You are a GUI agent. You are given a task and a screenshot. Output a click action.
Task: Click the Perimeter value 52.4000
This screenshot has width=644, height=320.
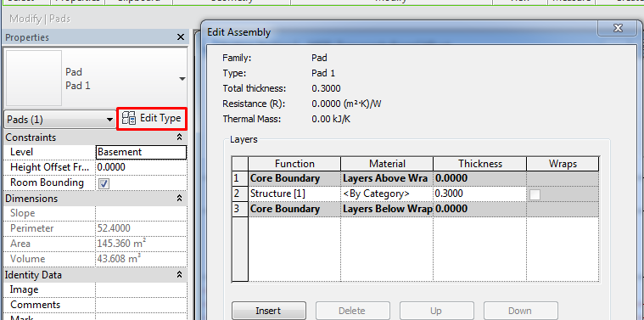coord(142,228)
